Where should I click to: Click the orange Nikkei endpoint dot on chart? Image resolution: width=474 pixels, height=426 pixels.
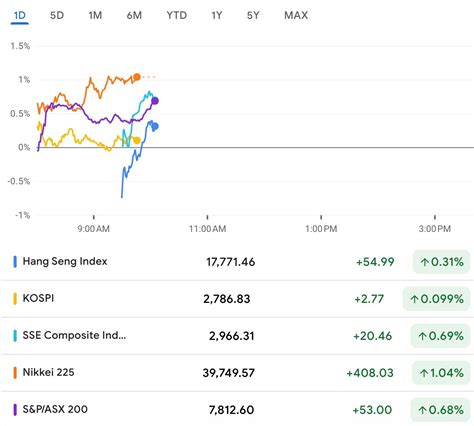click(137, 77)
